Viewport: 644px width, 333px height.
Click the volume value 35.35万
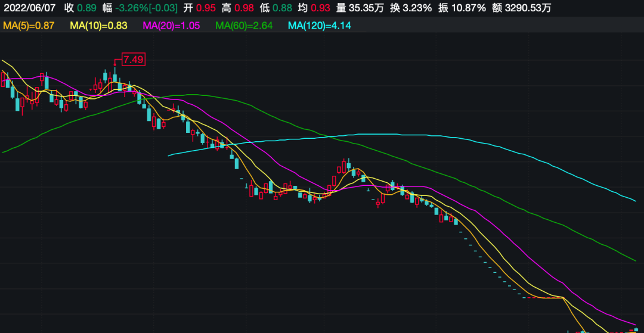(365, 8)
